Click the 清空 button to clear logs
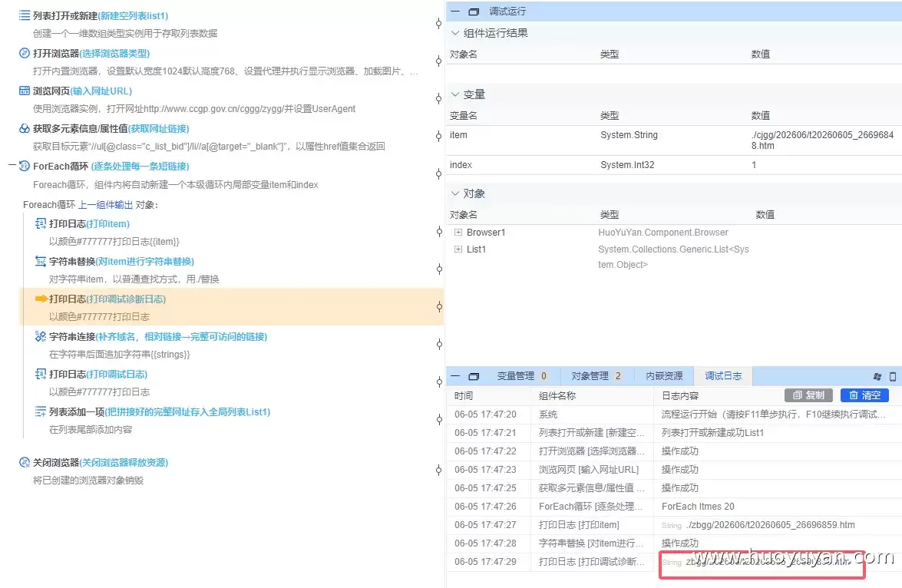The height and width of the screenshot is (588, 902). pyautogui.click(x=864, y=395)
